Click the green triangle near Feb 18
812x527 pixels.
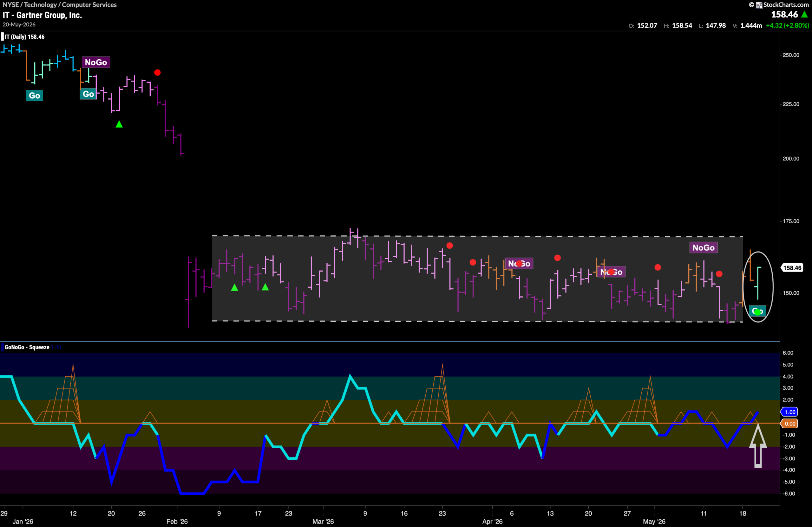tap(265, 287)
